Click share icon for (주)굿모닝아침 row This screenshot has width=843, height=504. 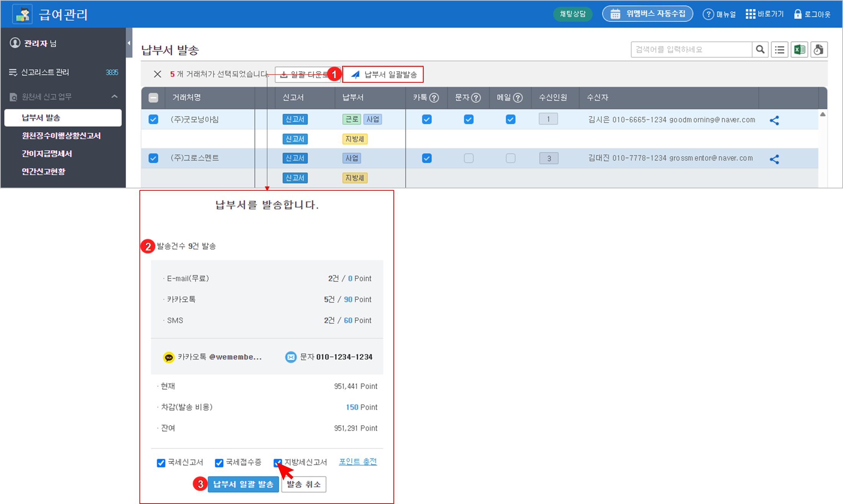pos(774,120)
